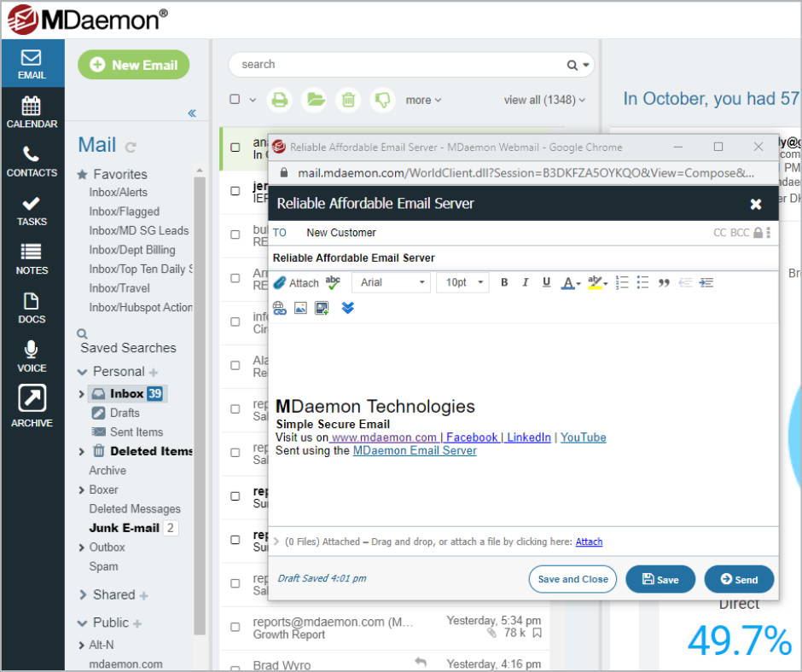Screen dimensions: 802x672
Task: Select the Contacts sidebar icon
Action: pos(32,161)
